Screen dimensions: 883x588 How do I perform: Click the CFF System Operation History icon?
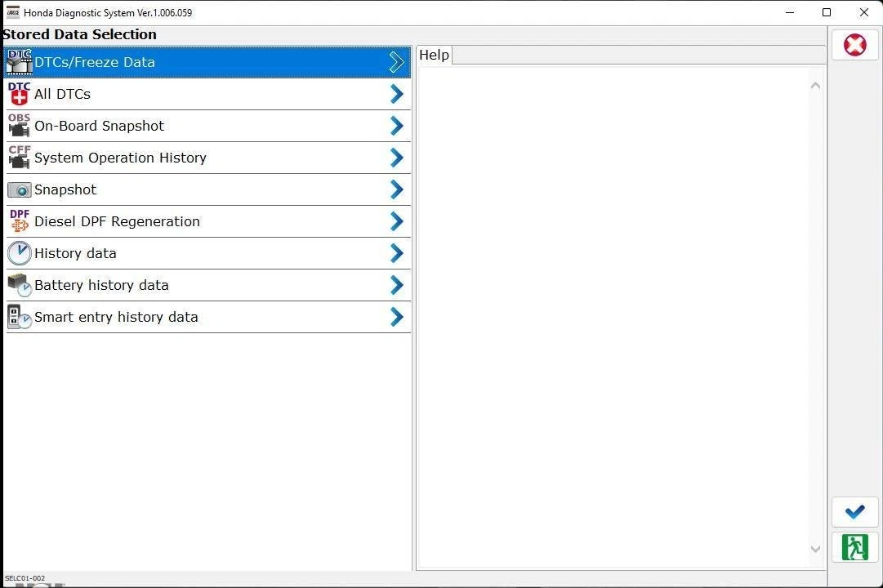pyautogui.click(x=19, y=158)
